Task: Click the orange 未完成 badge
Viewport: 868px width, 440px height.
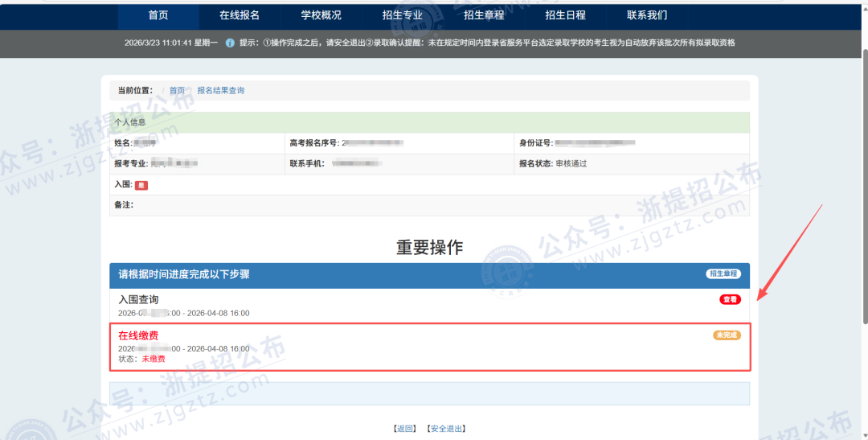Action: (727, 335)
